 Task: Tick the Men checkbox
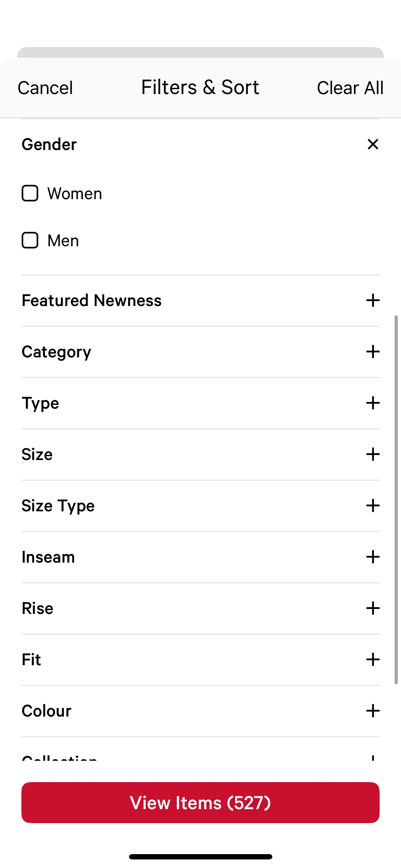pos(30,241)
